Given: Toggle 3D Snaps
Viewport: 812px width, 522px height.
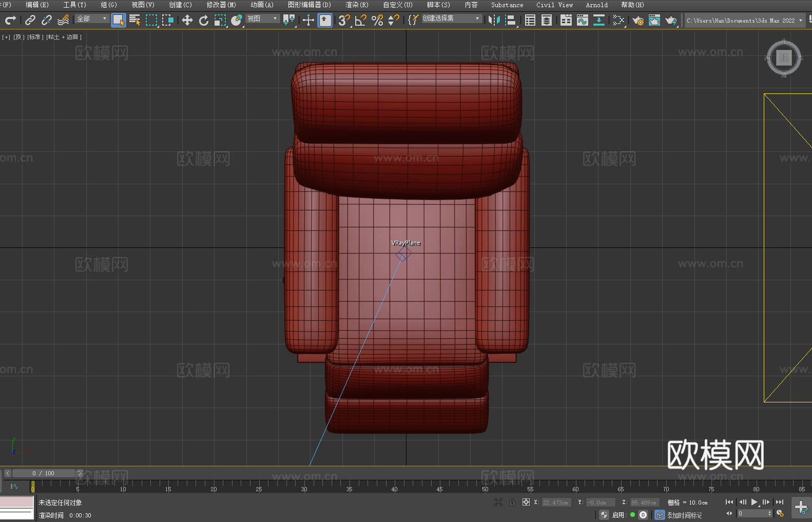Looking at the screenshot, I should 344,20.
